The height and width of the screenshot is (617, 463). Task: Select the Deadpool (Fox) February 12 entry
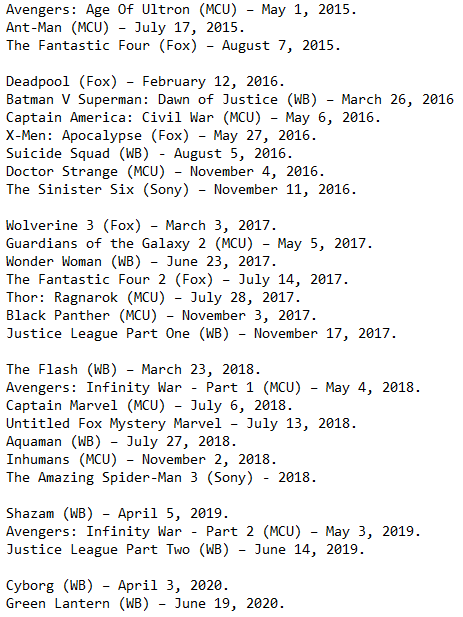[x=145, y=82]
